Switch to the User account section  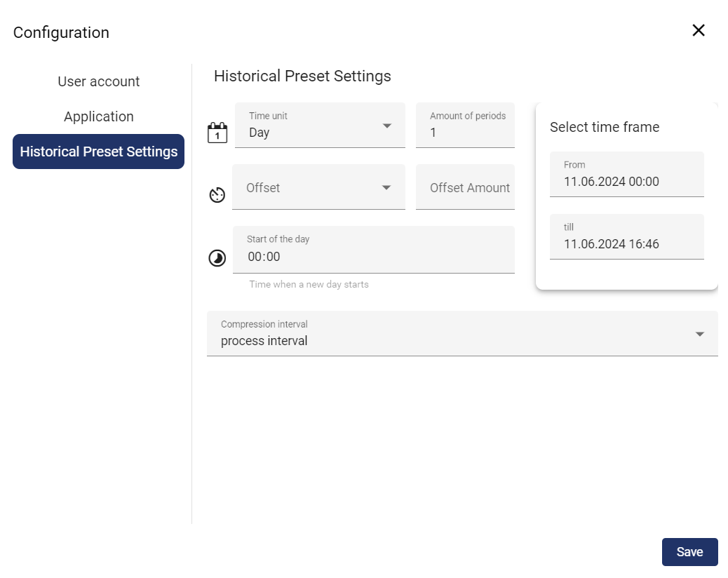pyautogui.click(x=99, y=81)
